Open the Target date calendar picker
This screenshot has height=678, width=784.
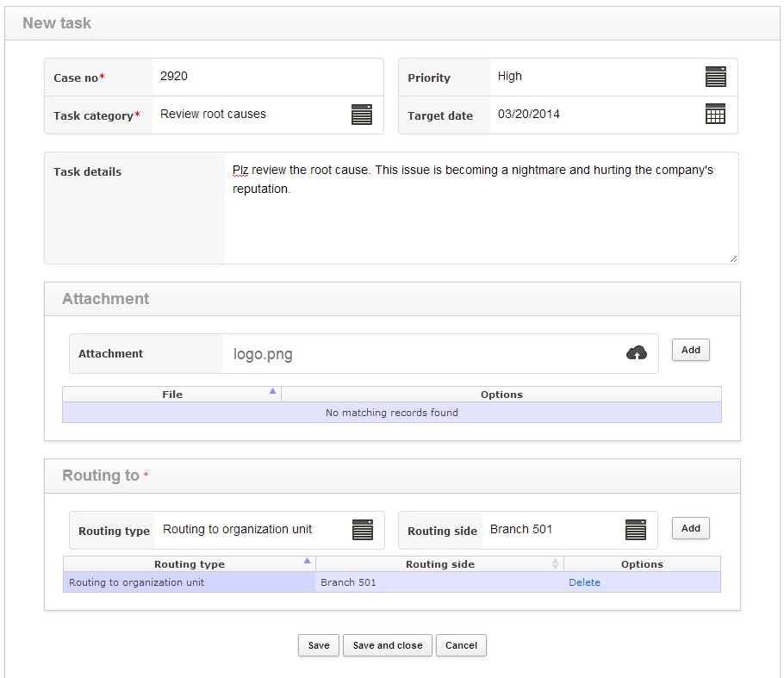pos(715,115)
